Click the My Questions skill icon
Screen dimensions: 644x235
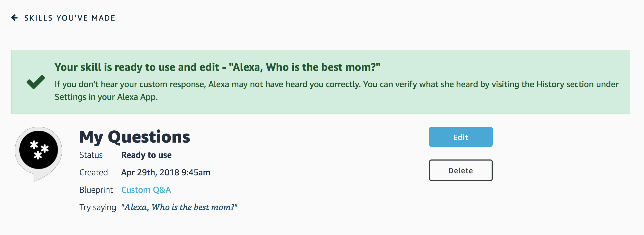click(x=39, y=151)
